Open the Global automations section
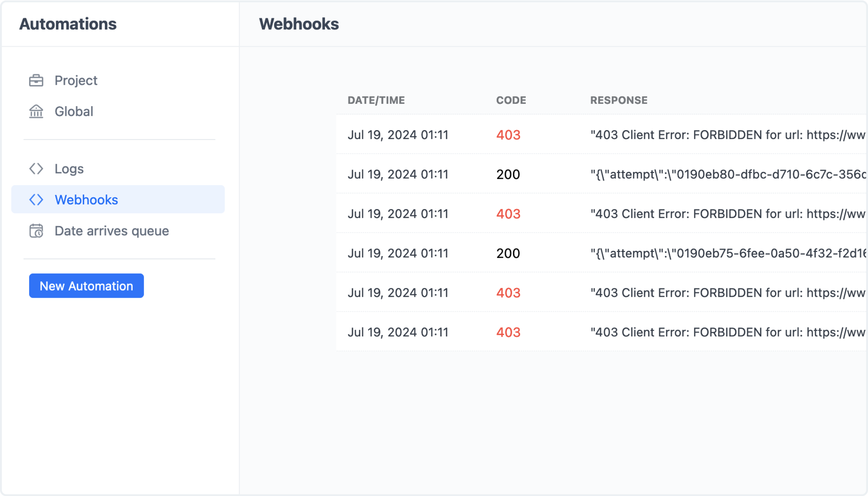Image resolution: width=868 pixels, height=496 pixels. tap(74, 112)
